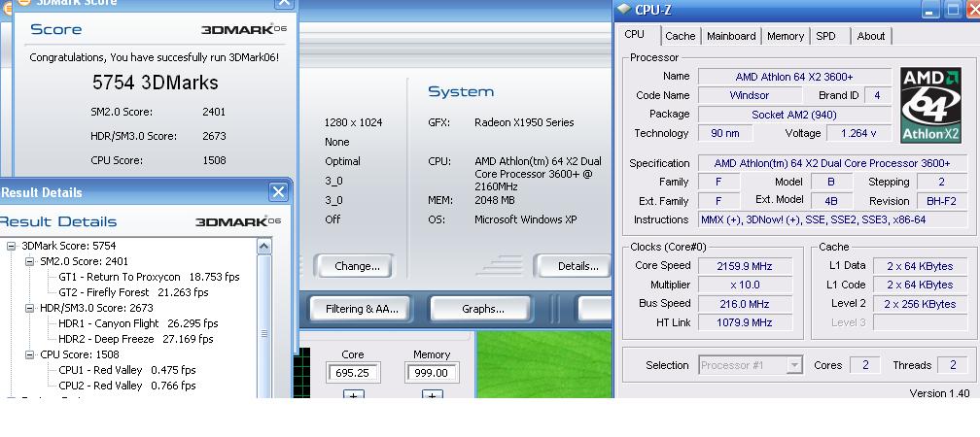Click the plus button under Core
The width and height of the screenshot is (980, 437).
pyautogui.click(x=353, y=395)
